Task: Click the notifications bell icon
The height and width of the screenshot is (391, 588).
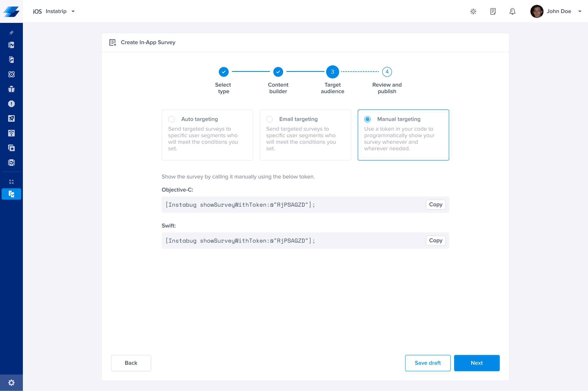Action: tap(512, 11)
